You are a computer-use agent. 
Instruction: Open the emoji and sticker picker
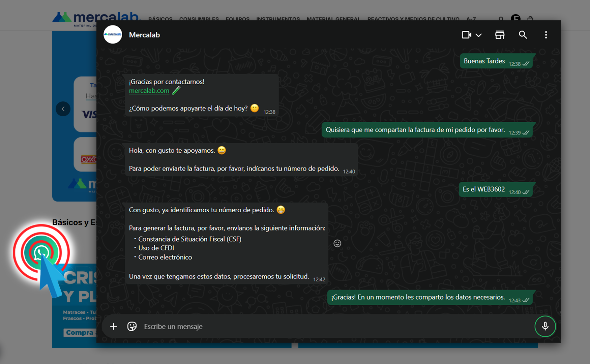(132, 326)
